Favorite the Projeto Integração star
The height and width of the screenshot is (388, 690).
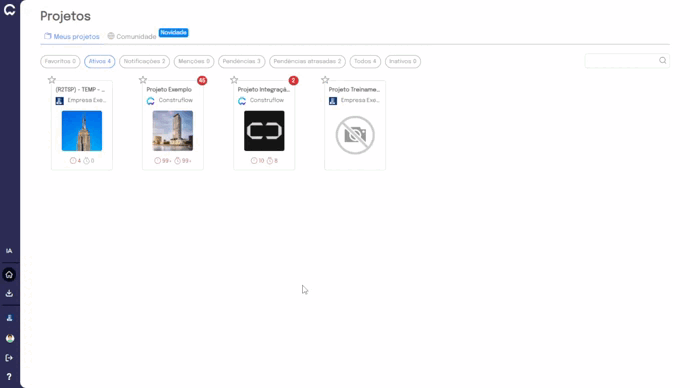[x=234, y=80]
